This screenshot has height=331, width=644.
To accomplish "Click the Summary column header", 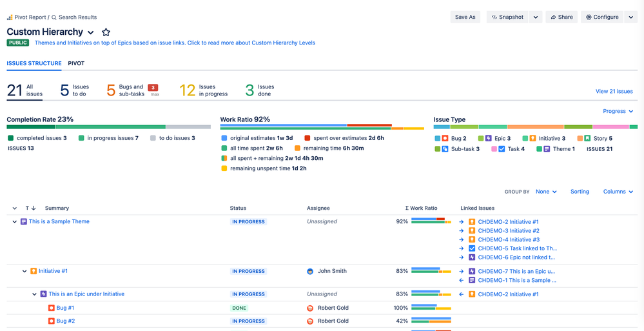I will coord(57,208).
